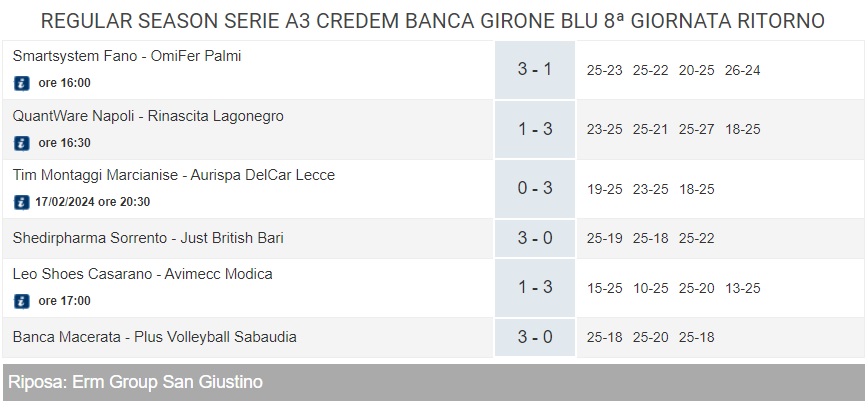This screenshot has height=408, width=868.
Task: Open Leo Shoes Casarano - Avimecc Modica match
Action: coord(143,274)
